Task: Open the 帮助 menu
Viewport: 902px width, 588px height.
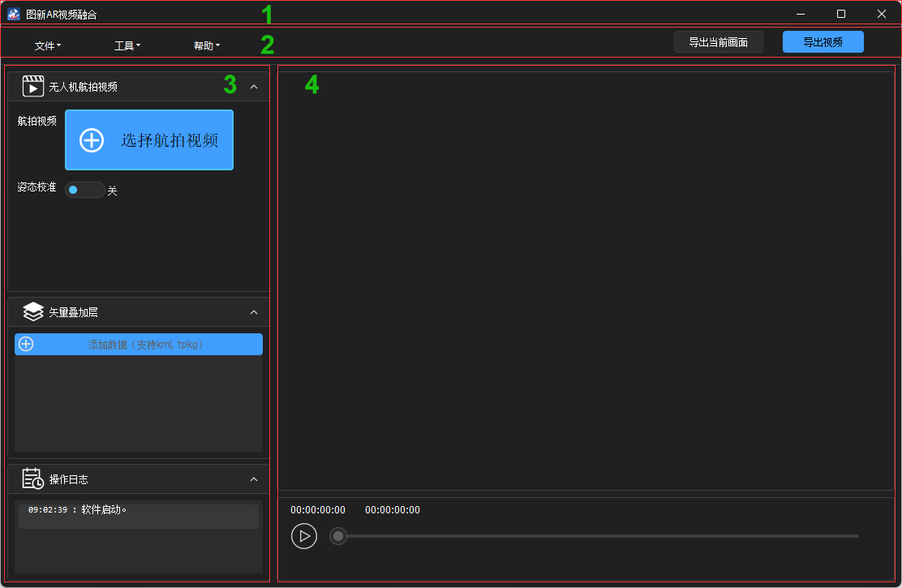Action: (206, 46)
